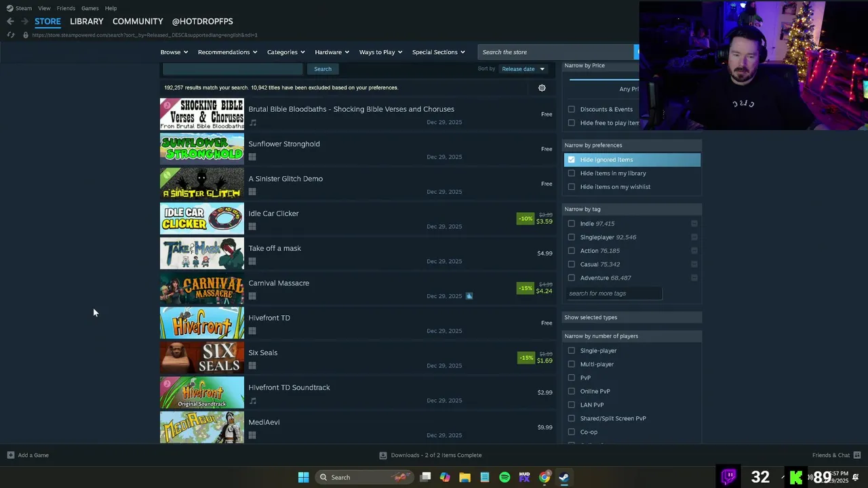Click the search for more tags field
This screenshot has height=488, width=868.
coord(614,293)
